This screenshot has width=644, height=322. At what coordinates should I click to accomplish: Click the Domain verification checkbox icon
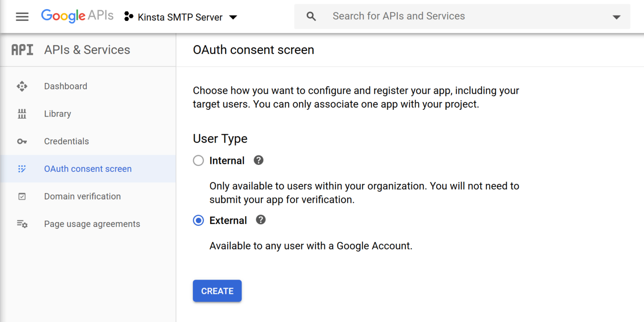tap(22, 196)
